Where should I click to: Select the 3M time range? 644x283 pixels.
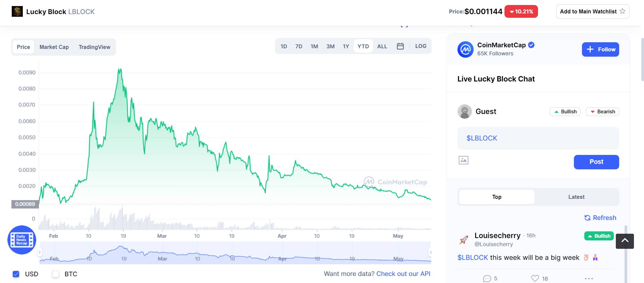coord(330,46)
